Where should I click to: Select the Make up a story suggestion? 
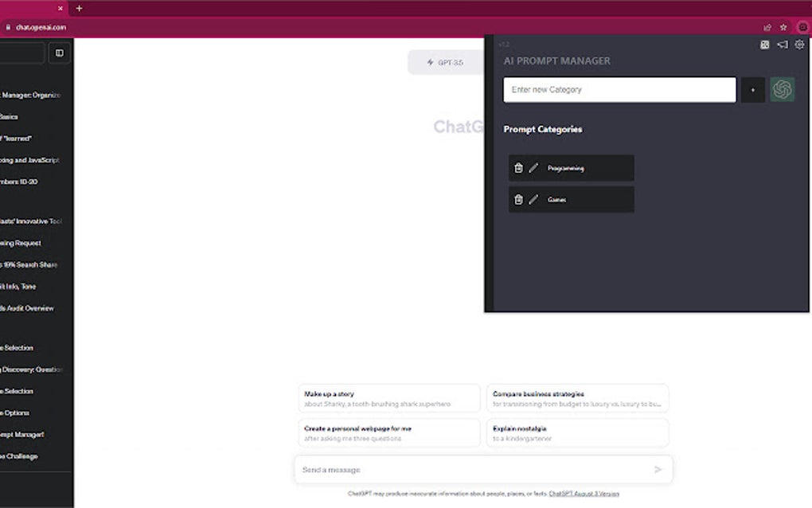388,398
